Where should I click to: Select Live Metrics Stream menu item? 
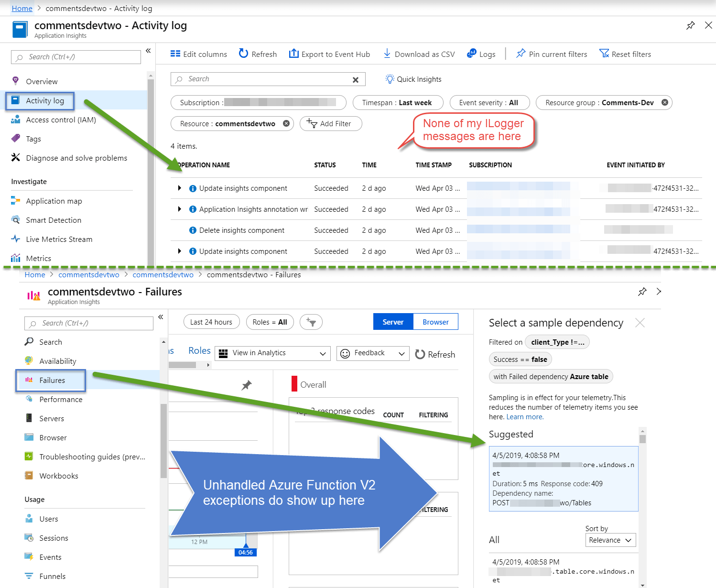tap(59, 240)
